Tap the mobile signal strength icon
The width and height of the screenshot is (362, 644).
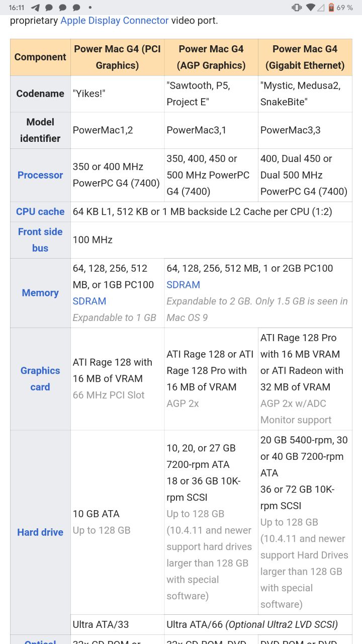click(x=321, y=8)
